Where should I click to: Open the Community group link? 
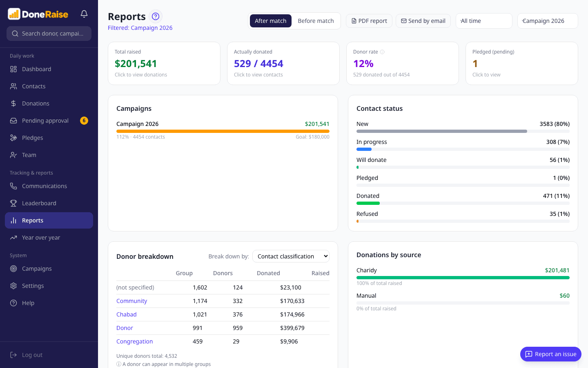click(x=131, y=301)
